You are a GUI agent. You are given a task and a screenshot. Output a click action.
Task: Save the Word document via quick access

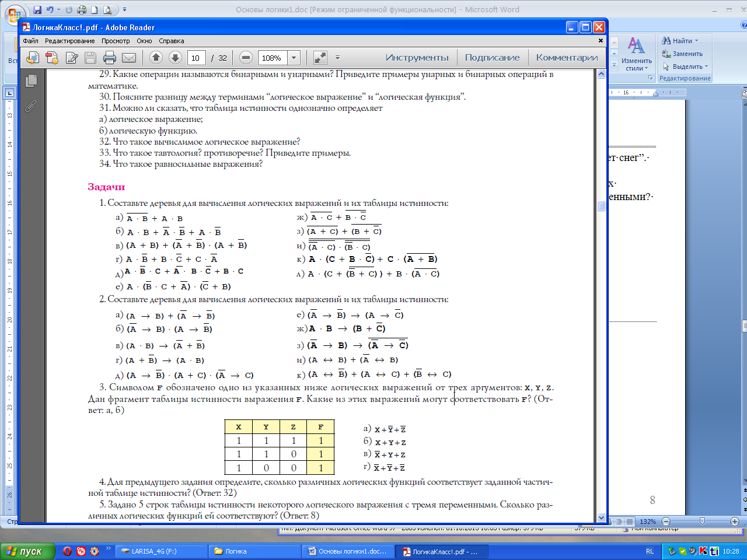(x=37, y=10)
